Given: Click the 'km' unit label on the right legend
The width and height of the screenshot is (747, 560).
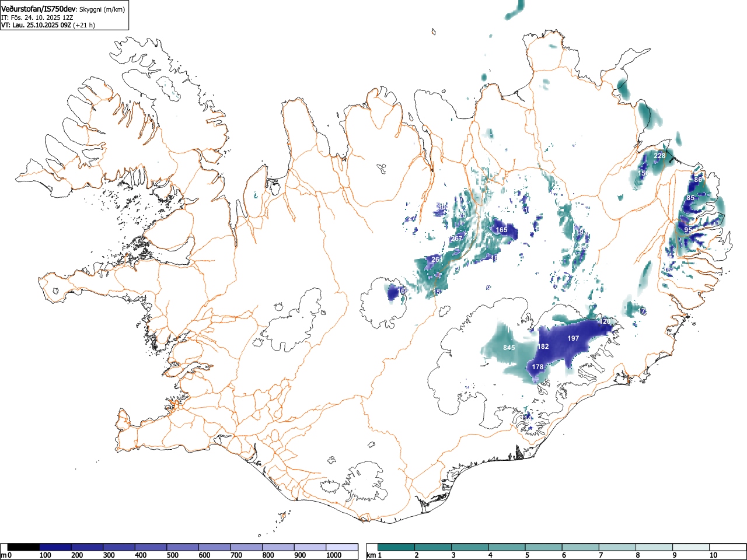Looking at the screenshot, I should point(372,555).
